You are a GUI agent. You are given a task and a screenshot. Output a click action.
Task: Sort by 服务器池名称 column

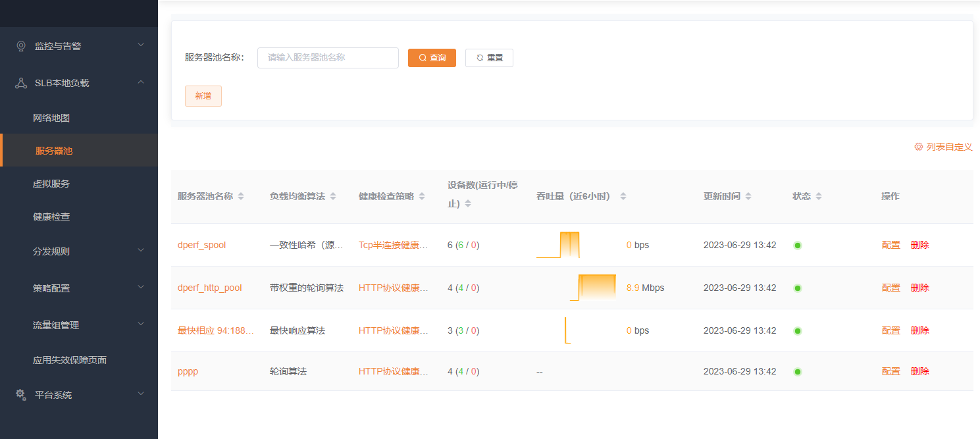pos(241,197)
